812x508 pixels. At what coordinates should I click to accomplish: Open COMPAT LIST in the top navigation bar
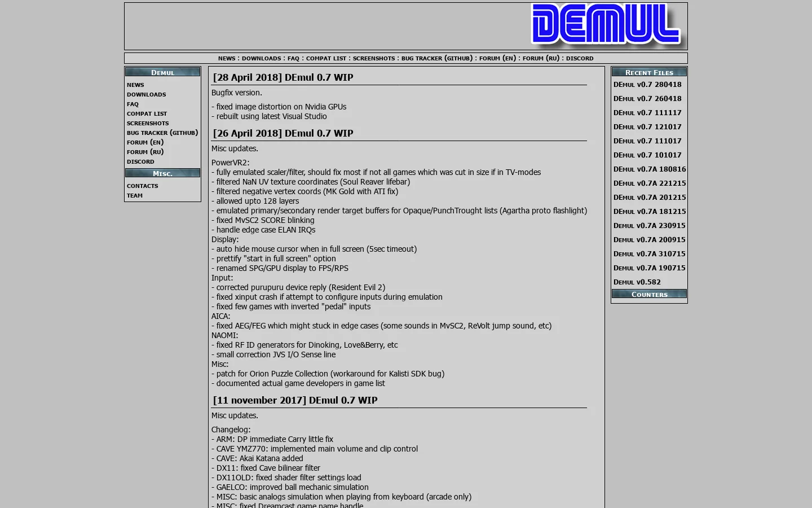(326, 58)
